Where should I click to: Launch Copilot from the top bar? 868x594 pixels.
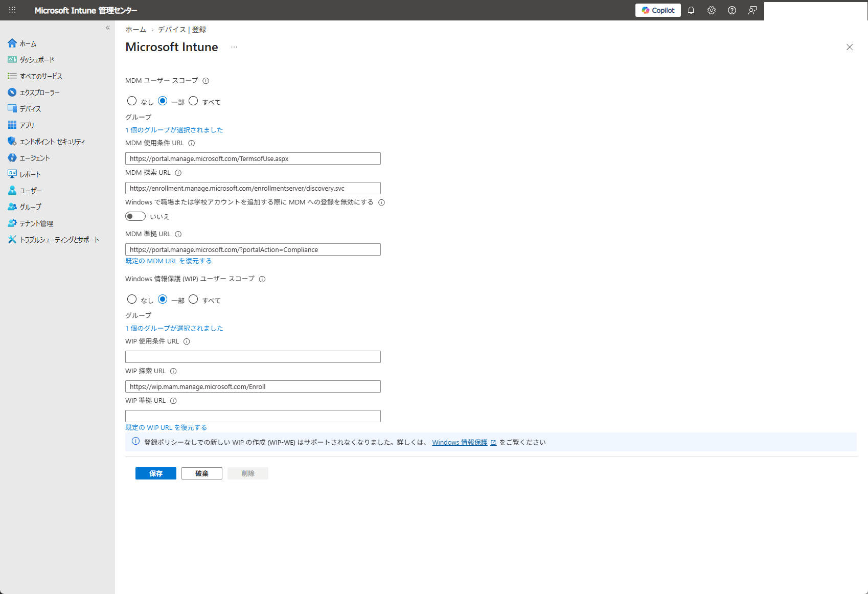[658, 10]
